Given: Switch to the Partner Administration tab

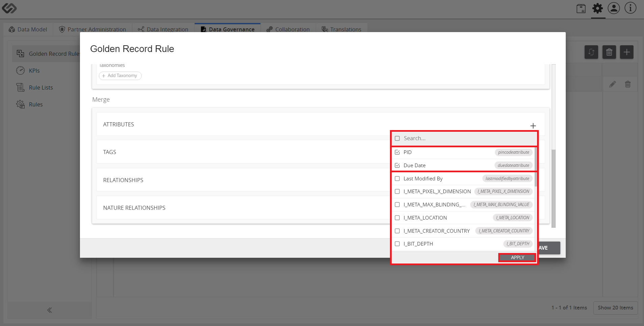Looking at the screenshot, I should click(92, 29).
